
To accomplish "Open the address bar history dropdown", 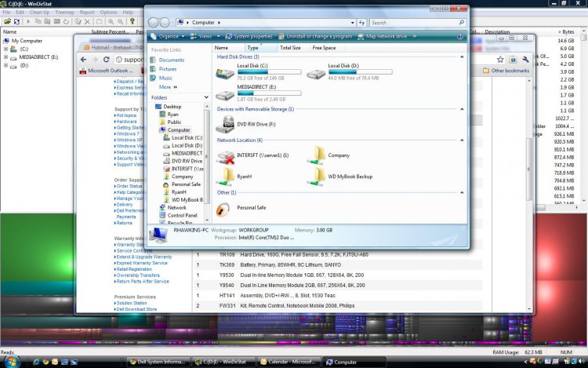I will pos(353,23).
